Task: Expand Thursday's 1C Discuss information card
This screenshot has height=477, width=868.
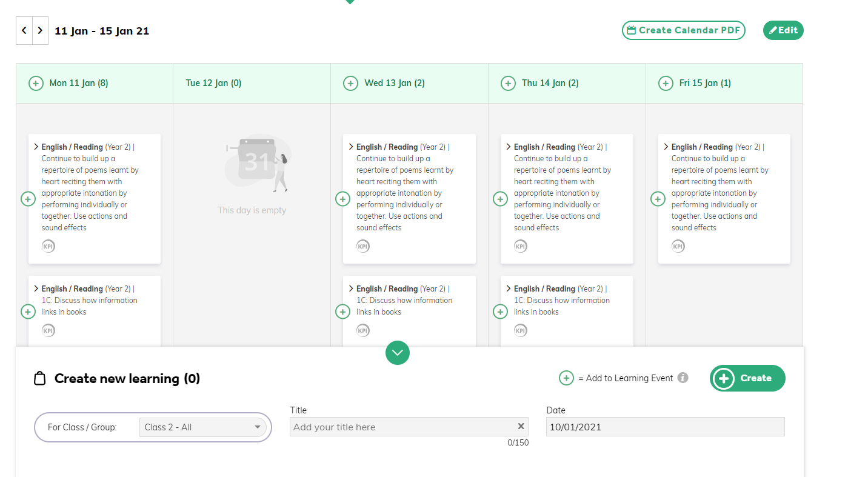Action: point(509,289)
